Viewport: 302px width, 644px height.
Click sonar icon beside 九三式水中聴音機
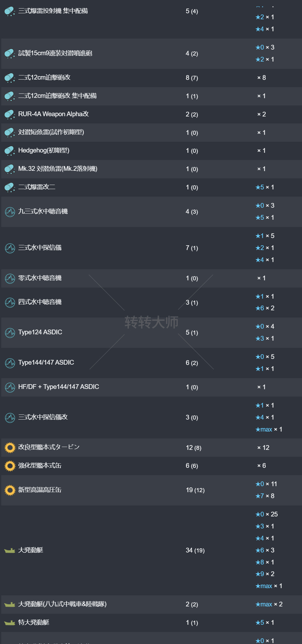(x=10, y=212)
